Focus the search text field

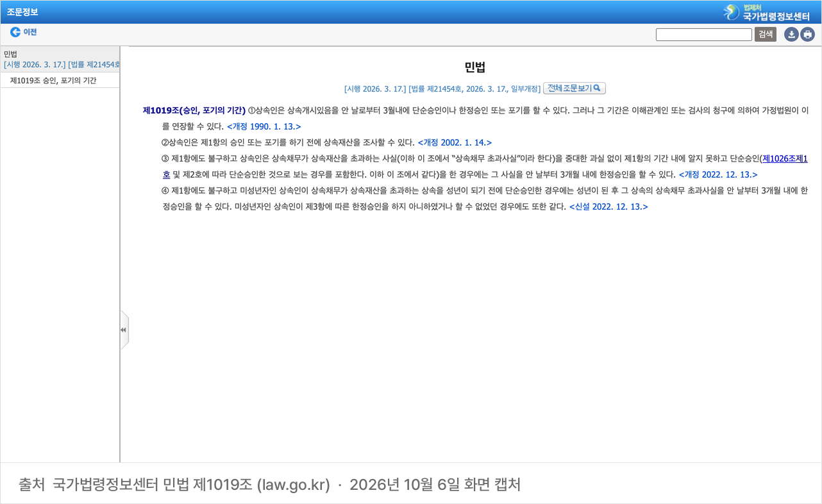click(703, 35)
